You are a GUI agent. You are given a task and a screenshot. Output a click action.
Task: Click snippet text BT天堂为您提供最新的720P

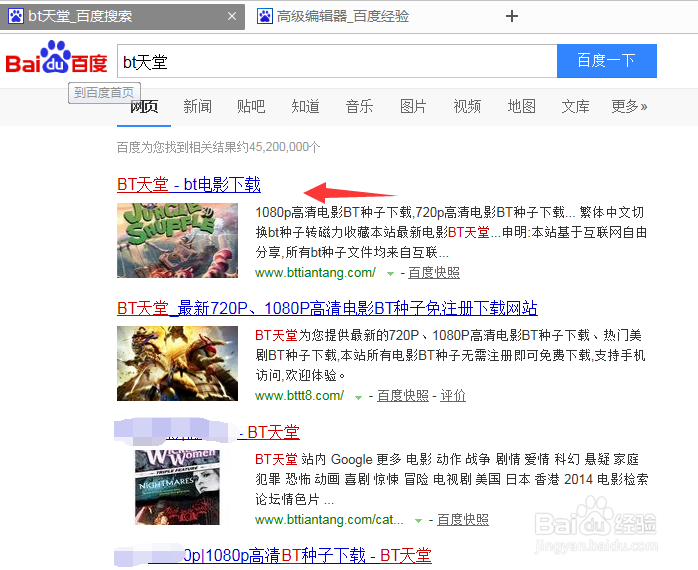click(x=450, y=355)
